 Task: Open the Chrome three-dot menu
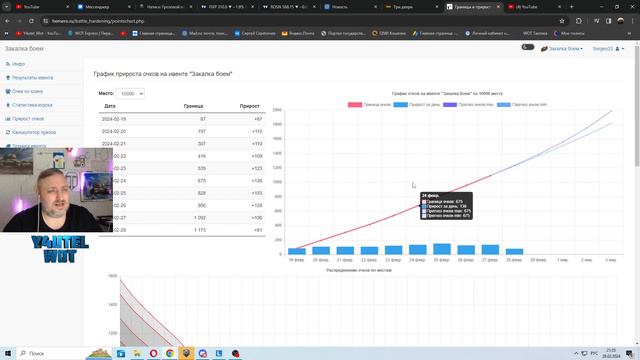click(x=633, y=21)
